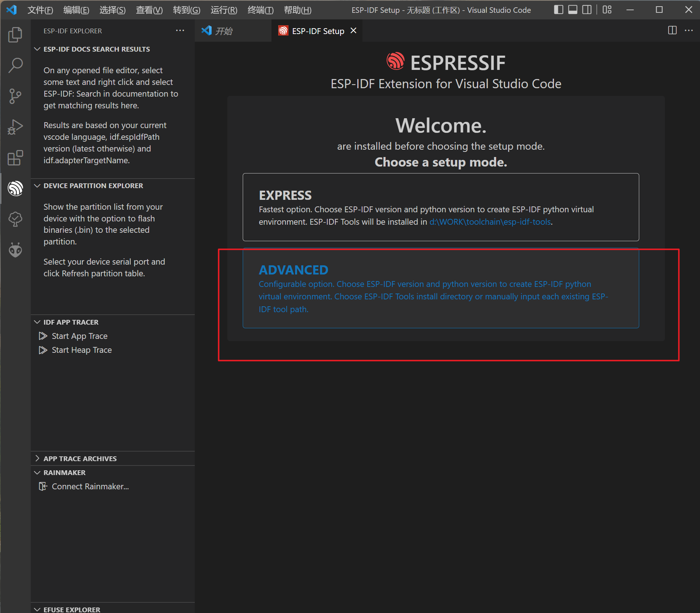Collapse Device Partition Explorer section
Viewport: 700px width, 613px height.
point(37,186)
